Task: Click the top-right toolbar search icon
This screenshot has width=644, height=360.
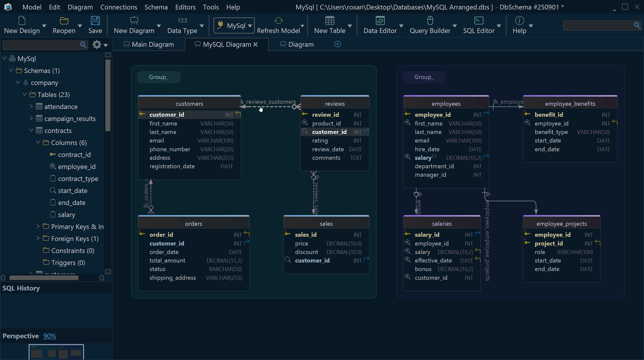Action: pyautogui.click(x=637, y=25)
